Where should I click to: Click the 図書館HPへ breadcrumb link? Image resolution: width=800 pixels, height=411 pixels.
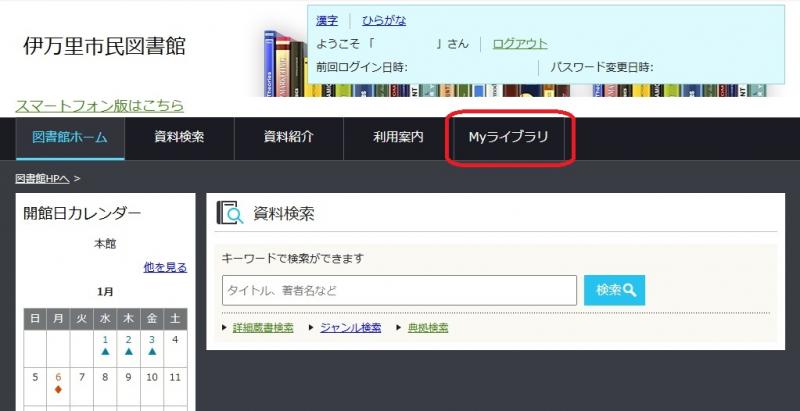pos(43,178)
